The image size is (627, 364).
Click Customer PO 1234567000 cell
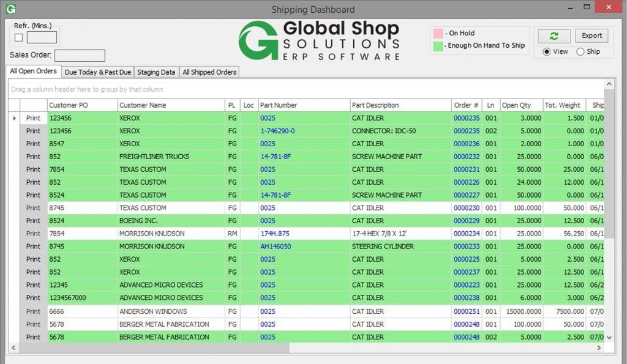(x=83, y=298)
